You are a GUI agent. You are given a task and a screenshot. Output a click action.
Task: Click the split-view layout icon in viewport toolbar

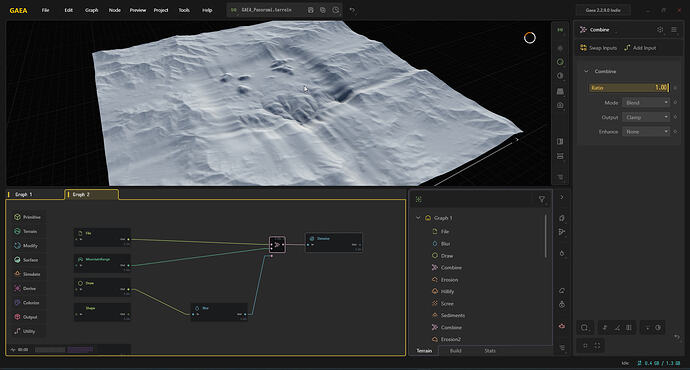click(560, 141)
